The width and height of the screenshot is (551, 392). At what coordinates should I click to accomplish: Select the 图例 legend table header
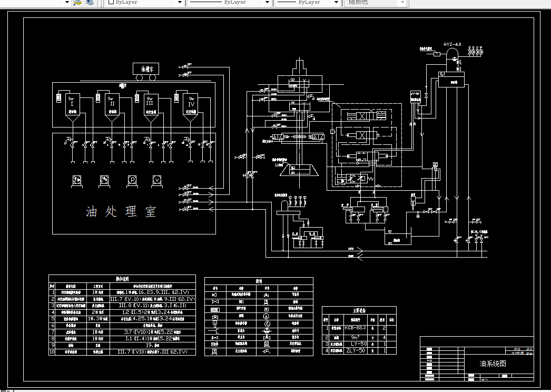[259, 281]
